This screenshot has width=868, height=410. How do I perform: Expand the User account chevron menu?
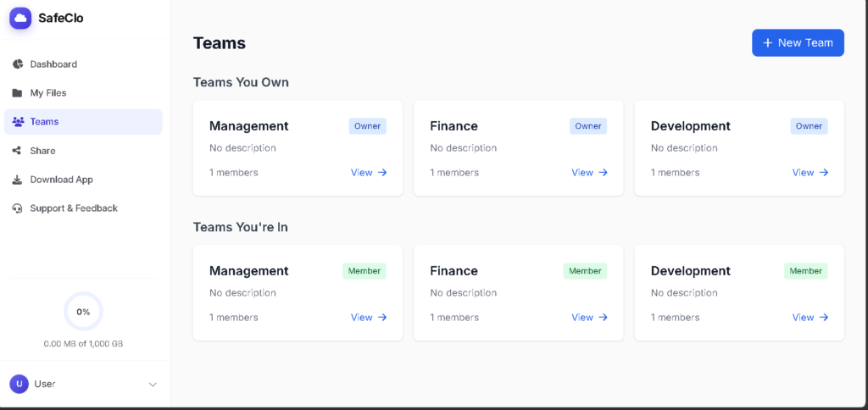[x=153, y=385]
